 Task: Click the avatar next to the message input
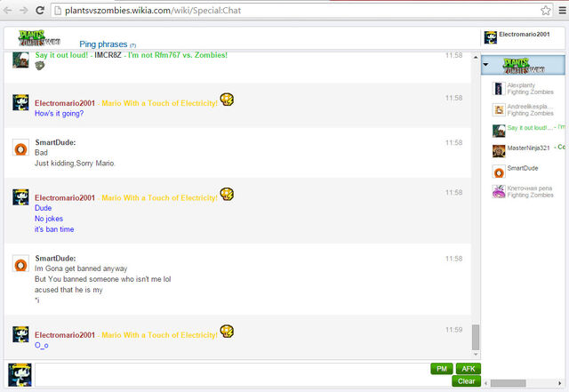20,374
